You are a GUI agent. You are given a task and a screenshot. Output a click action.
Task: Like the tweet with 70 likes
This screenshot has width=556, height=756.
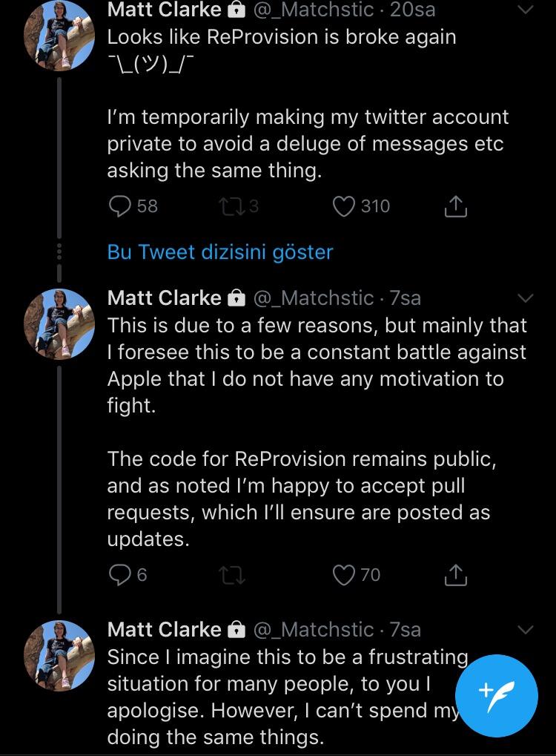[x=344, y=574]
